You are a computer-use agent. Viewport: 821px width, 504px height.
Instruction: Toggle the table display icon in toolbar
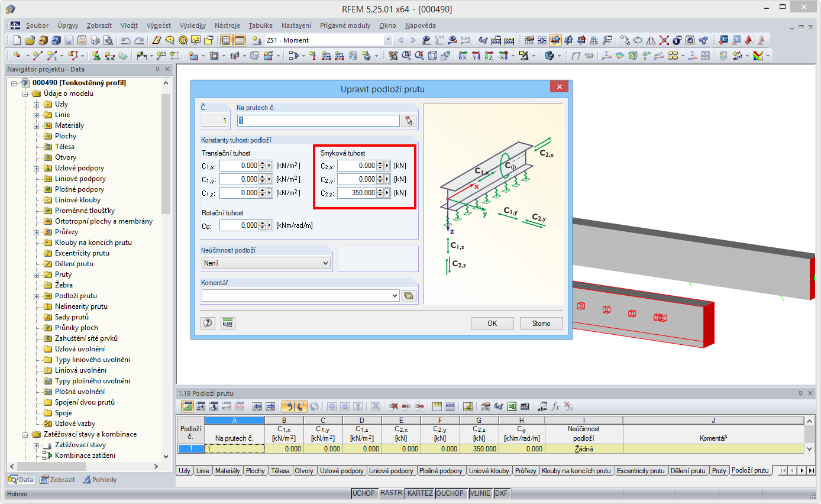[x=240, y=40]
